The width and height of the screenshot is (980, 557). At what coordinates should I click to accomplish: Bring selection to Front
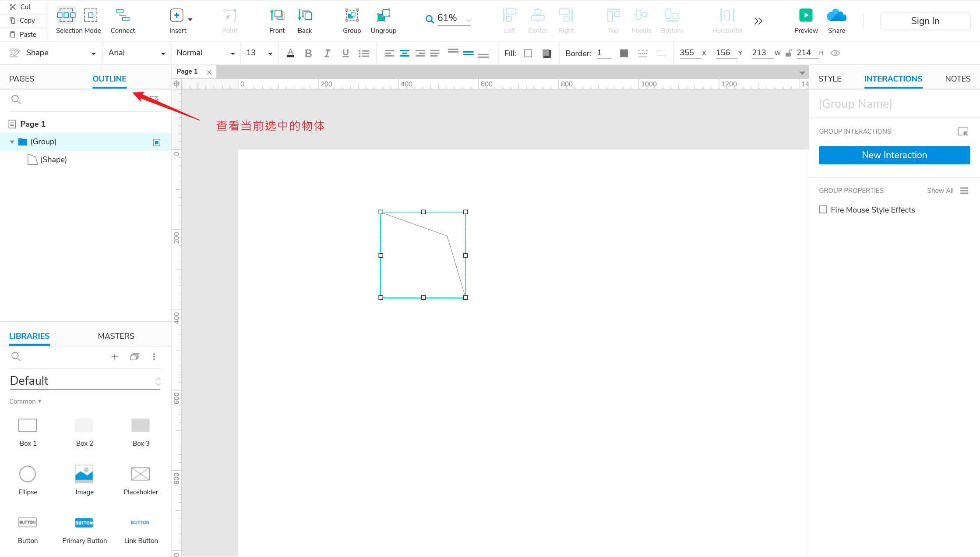pos(277,20)
